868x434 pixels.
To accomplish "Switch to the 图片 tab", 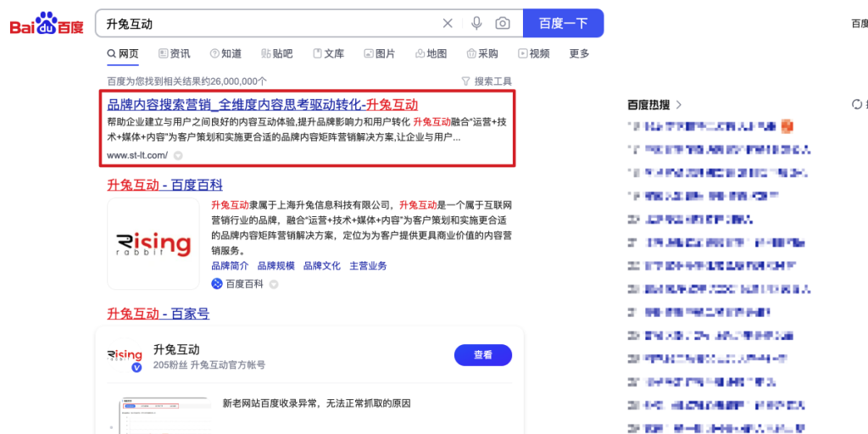I will (x=380, y=53).
